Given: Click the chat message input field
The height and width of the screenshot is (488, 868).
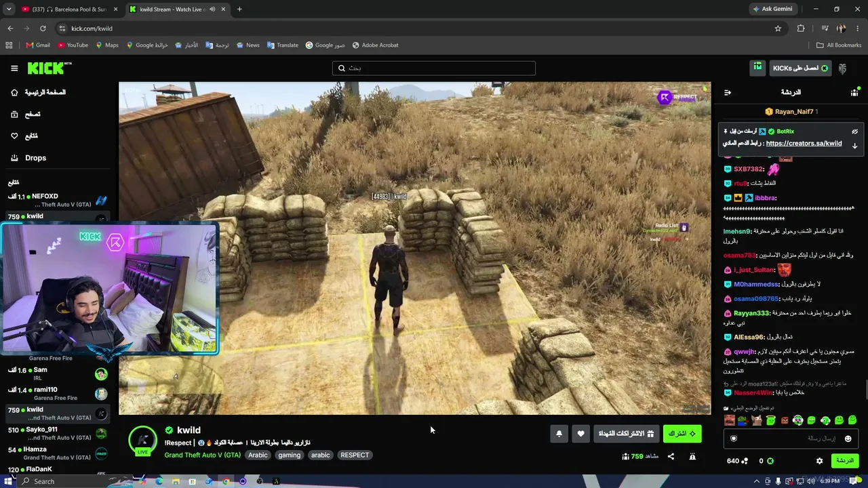Looking at the screenshot, I should [x=791, y=439].
